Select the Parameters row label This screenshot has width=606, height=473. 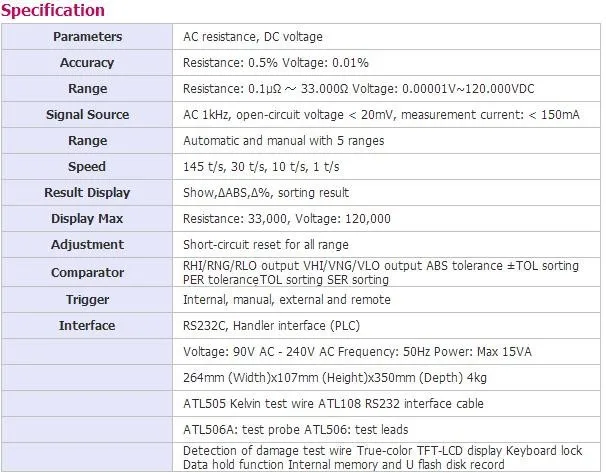tap(87, 37)
